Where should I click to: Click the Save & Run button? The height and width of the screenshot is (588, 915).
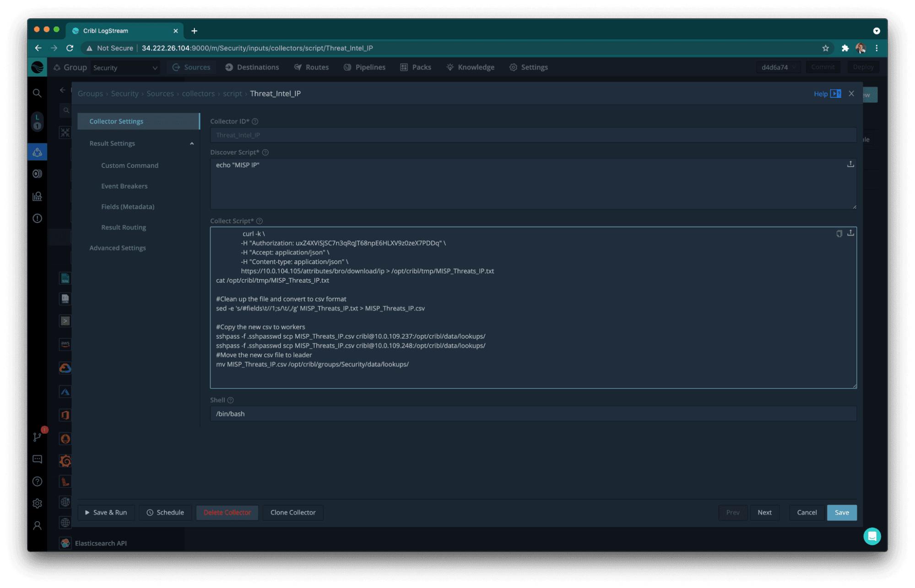(106, 512)
